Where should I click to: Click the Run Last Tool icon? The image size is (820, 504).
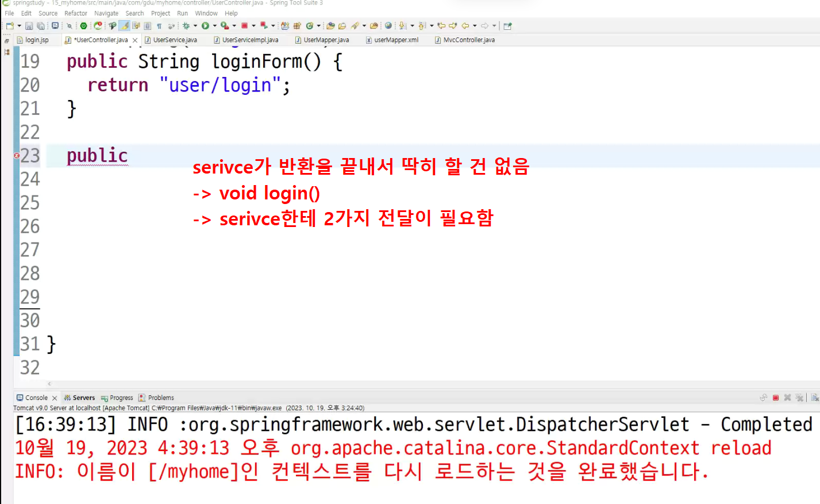225,26
